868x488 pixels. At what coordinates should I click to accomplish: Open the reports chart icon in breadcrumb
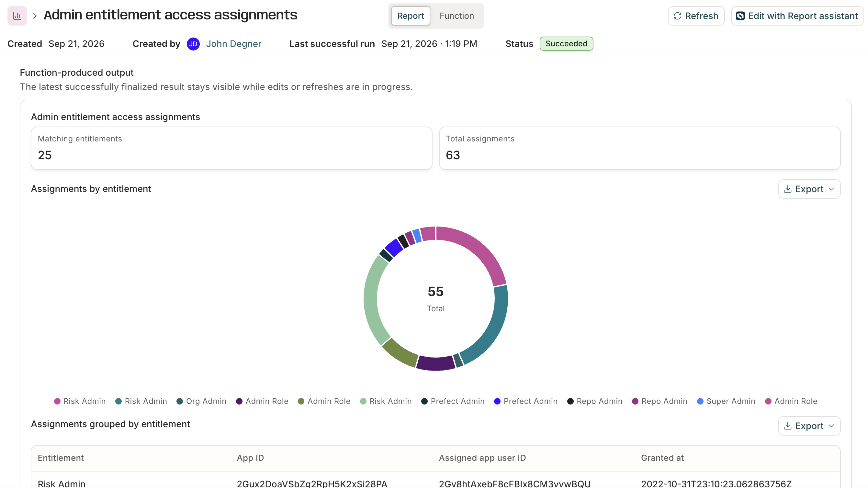click(x=17, y=16)
